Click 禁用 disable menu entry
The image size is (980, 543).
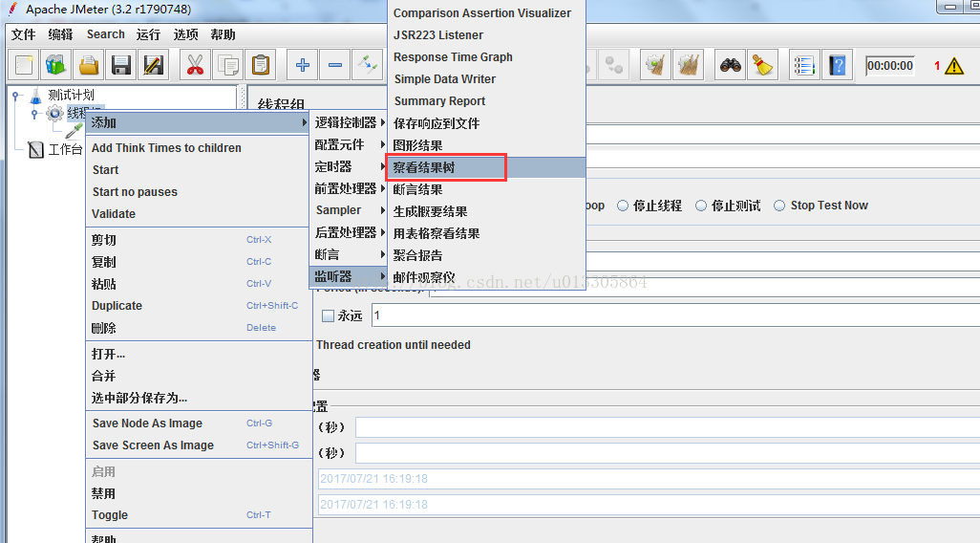(198, 493)
